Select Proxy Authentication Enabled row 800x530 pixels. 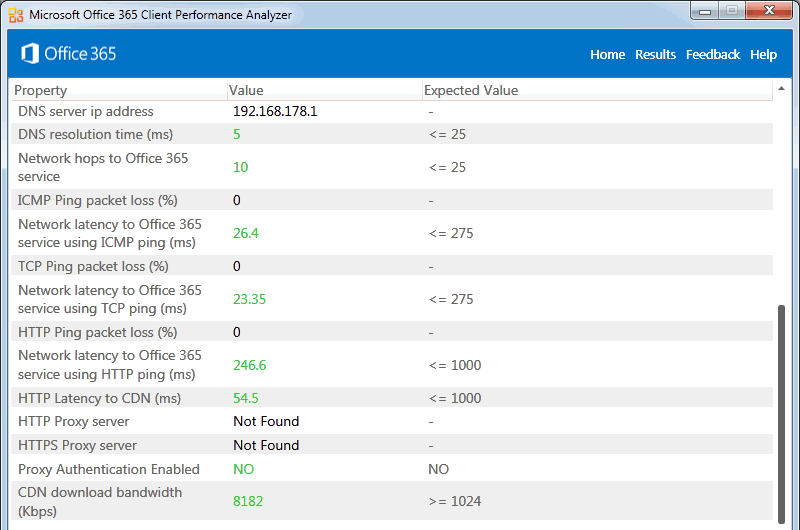tap(392, 469)
